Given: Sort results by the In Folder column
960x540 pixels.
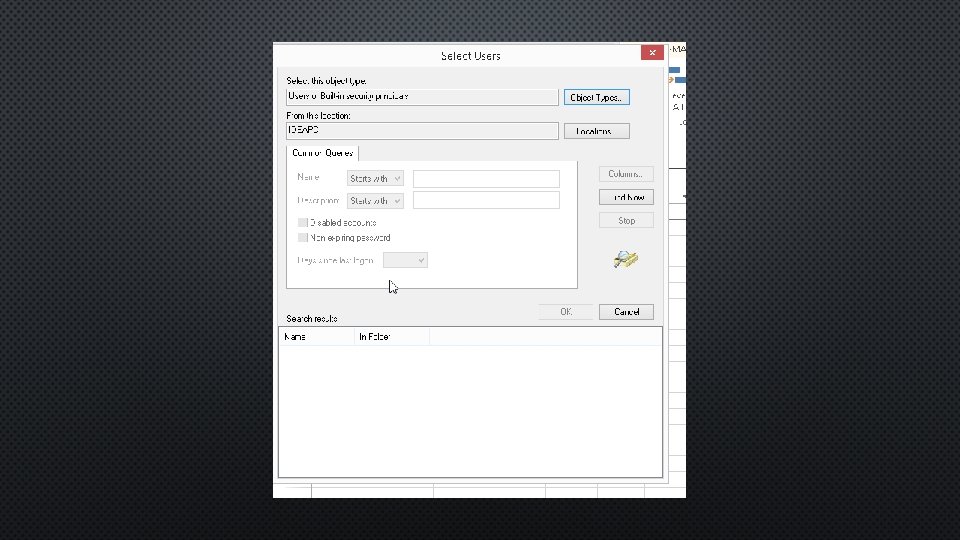Looking at the screenshot, I should pos(392,337).
